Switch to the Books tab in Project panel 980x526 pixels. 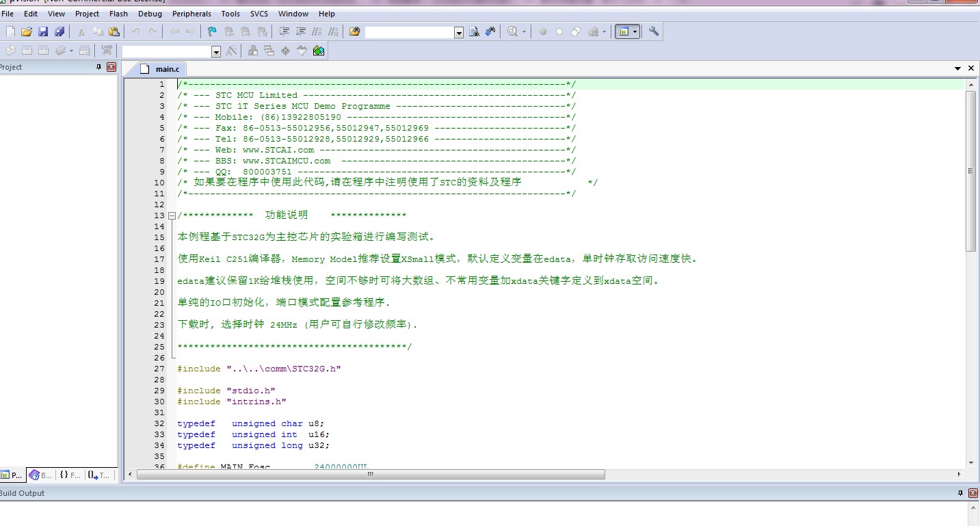[x=40, y=475]
